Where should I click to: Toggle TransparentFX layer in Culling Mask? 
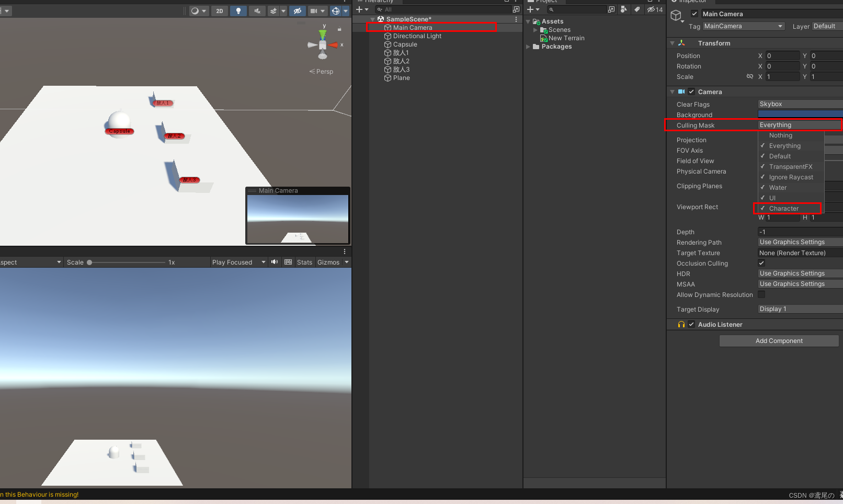point(791,167)
